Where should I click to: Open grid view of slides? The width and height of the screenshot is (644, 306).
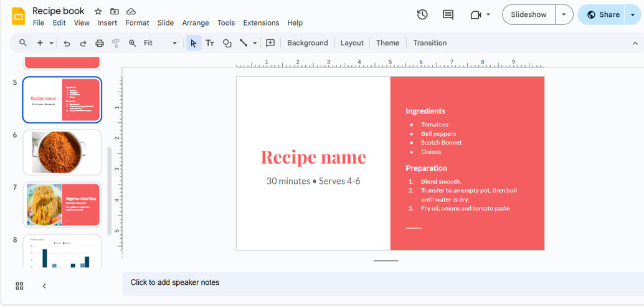(19, 286)
